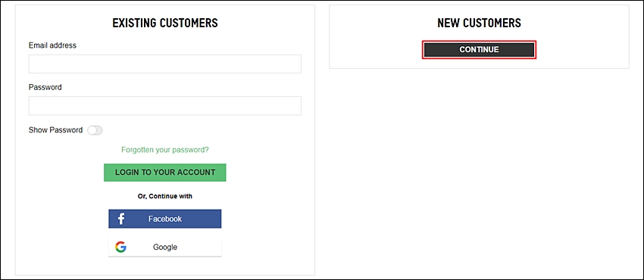Click the knob of Show Password switch
644x280 pixels.
pos(92,130)
